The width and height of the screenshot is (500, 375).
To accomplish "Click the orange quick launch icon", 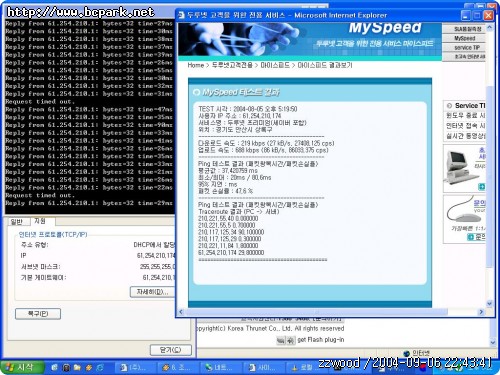I will point(89,367).
